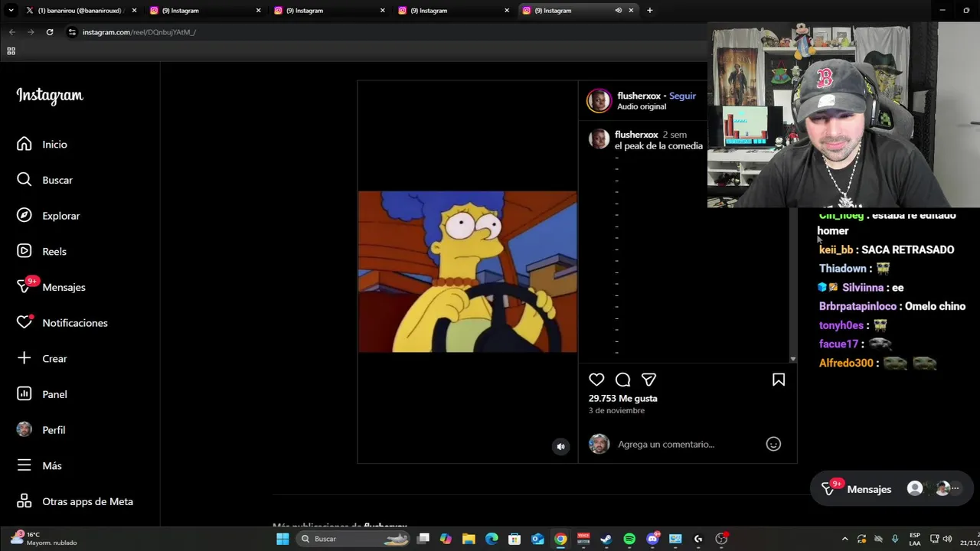Switch to the second browser tab, Instagram

pos(205,11)
